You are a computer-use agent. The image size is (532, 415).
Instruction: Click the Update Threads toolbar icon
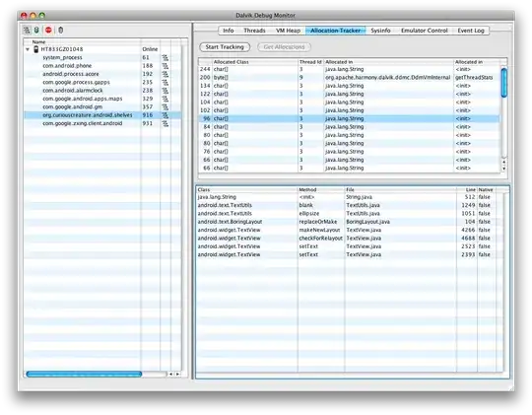click(27, 31)
